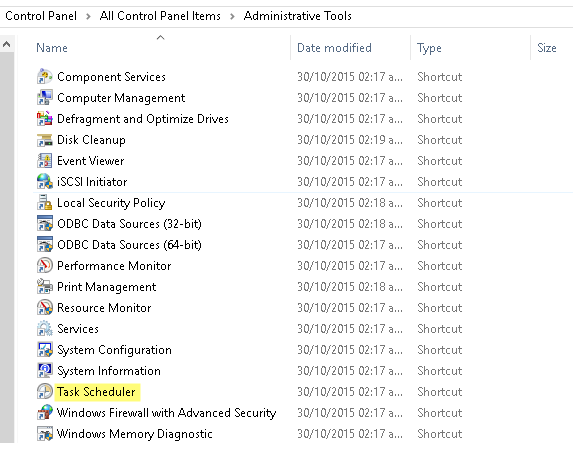Sort by the Type column header
The height and width of the screenshot is (469, 573).
click(429, 48)
